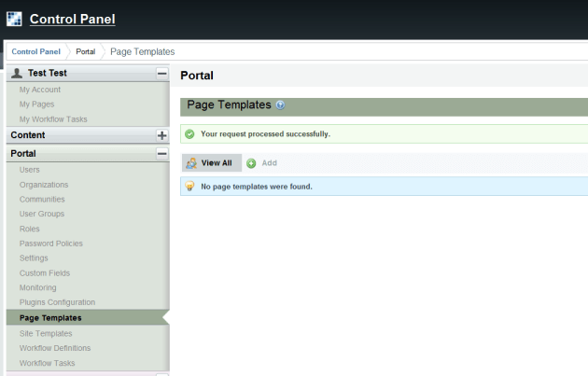The height and width of the screenshot is (376, 588).
Task: Select Site Templates in sidebar
Action: click(46, 333)
